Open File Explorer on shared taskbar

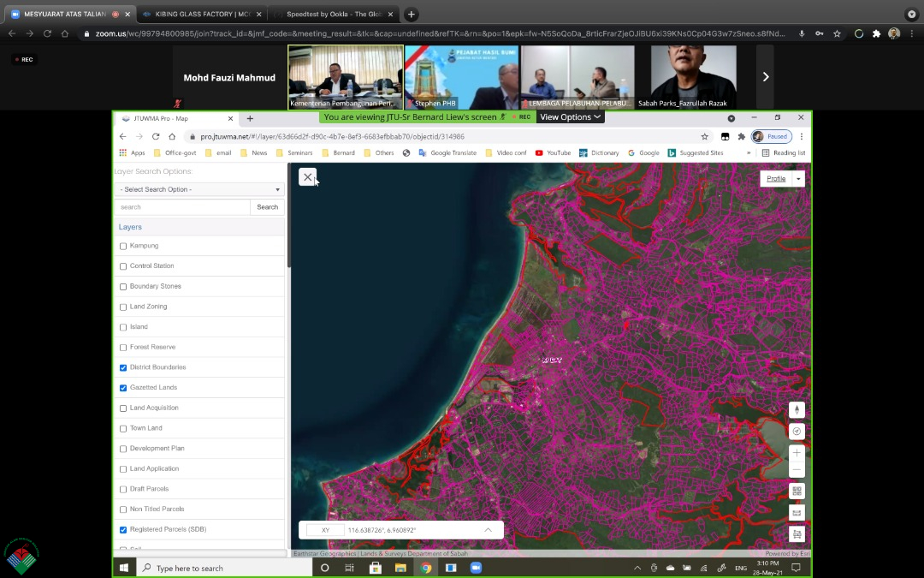pos(400,568)
